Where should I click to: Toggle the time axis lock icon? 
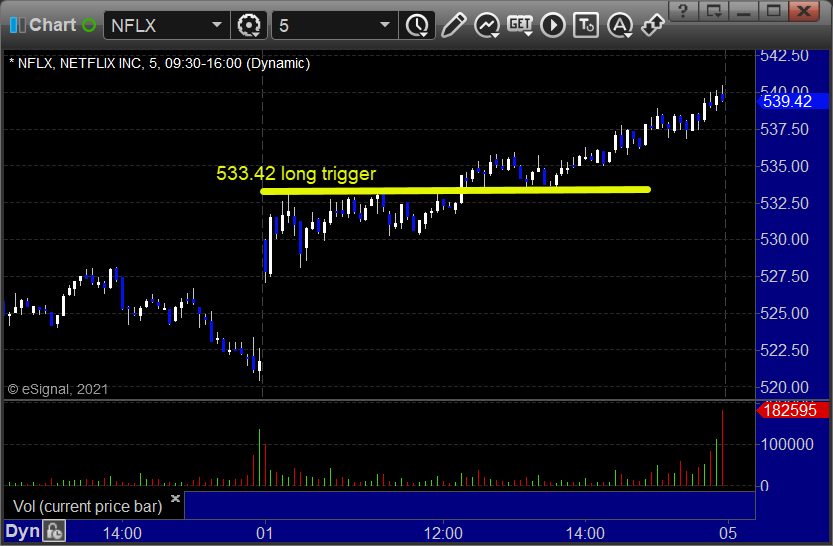point(54,532)
